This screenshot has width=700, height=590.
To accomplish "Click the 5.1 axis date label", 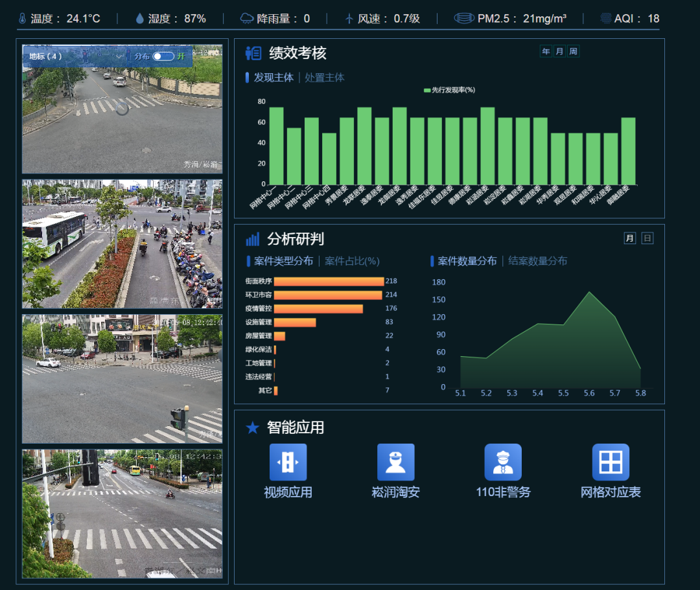I will tap(460, 393).
